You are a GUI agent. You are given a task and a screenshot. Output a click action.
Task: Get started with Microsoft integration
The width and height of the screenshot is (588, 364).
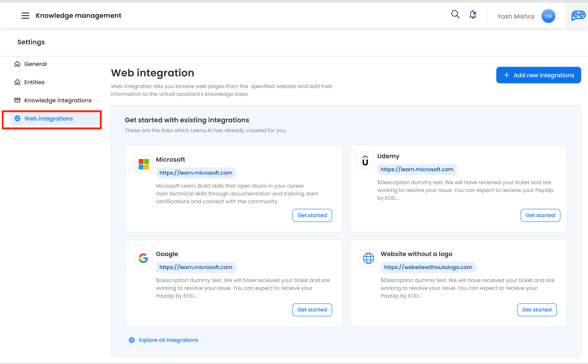pos(312,215)
